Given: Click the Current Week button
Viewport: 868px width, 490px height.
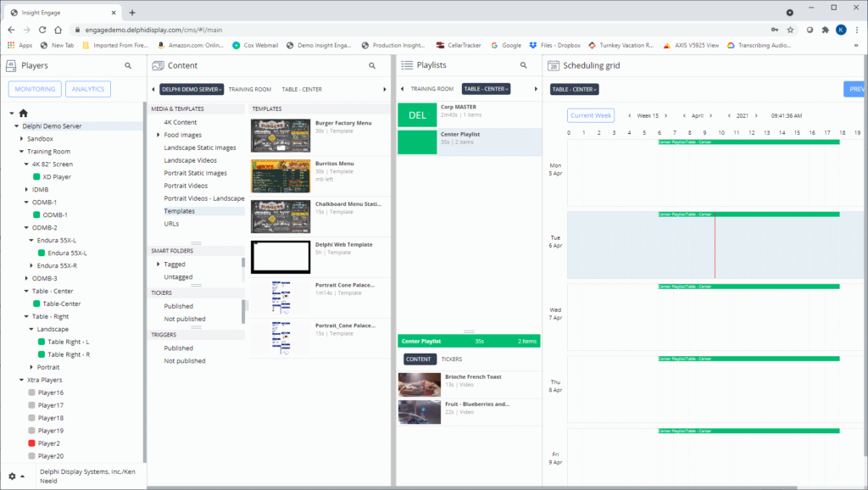Looking at the screenshot, I should click(x=591, y=115).
